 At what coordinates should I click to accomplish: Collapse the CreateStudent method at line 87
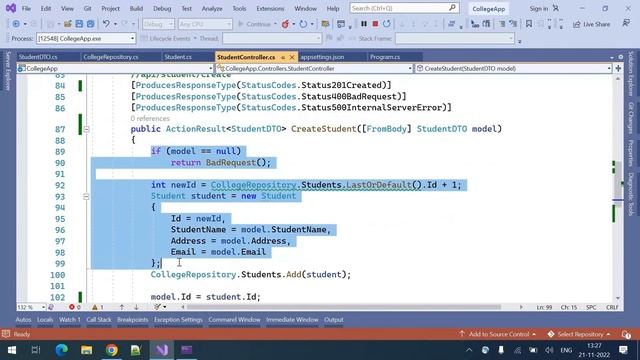86,129
